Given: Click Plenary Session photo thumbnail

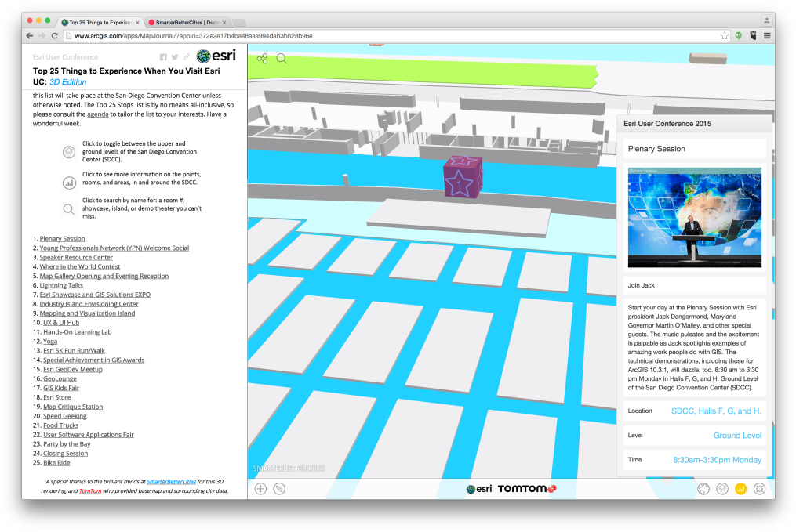Looking at the screenshot, I should pyautogui.click(x=695, y=218).
